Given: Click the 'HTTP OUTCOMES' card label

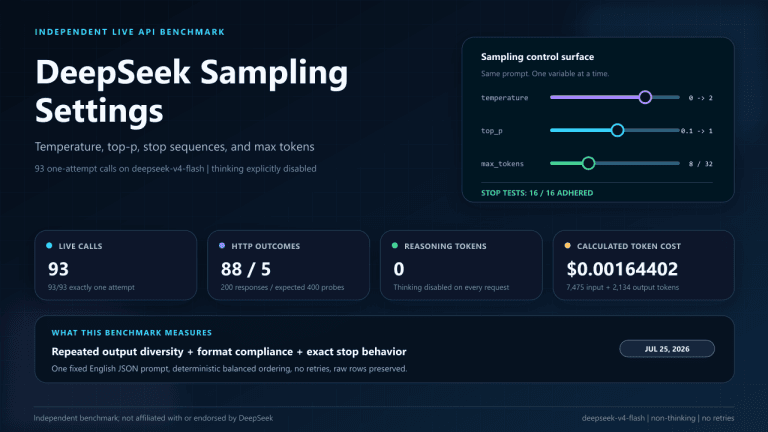Looking at the screenshot, I should coord(265,246).
